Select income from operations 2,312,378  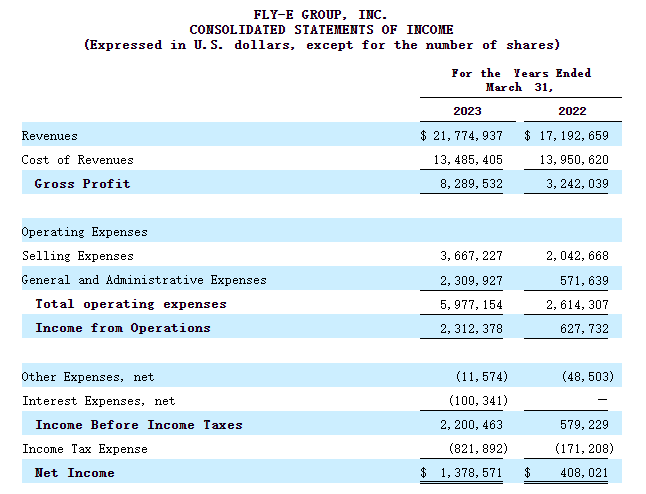click(x=471, y=328)
